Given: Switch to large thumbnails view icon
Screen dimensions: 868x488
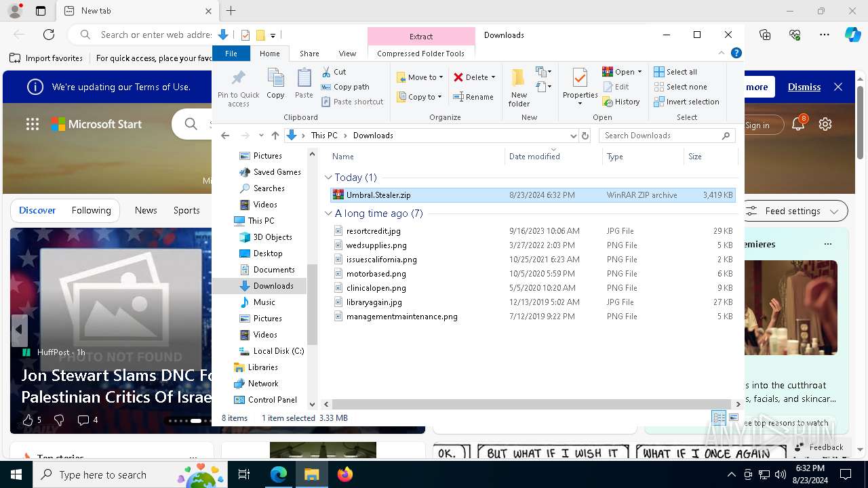Looking at the screenshot, I should pos(734,418).
